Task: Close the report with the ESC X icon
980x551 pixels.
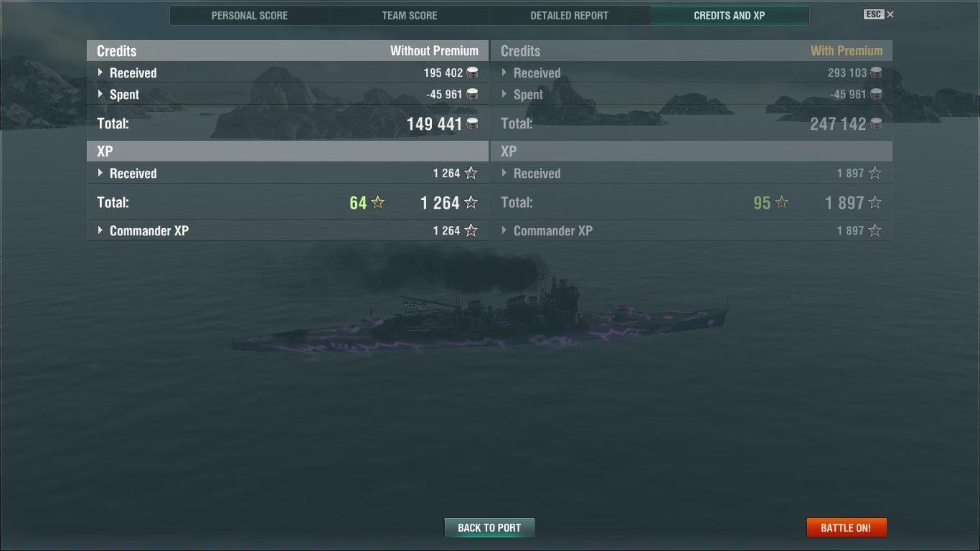Action: [879, 14]
